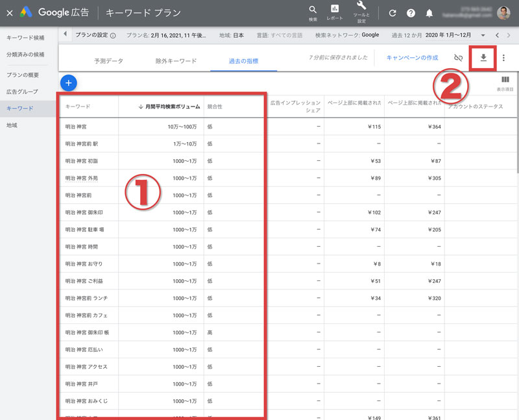Open 分類済みの候補 in the sidebar
Screen dimensions: 519x420
click(x=25, y=55)
